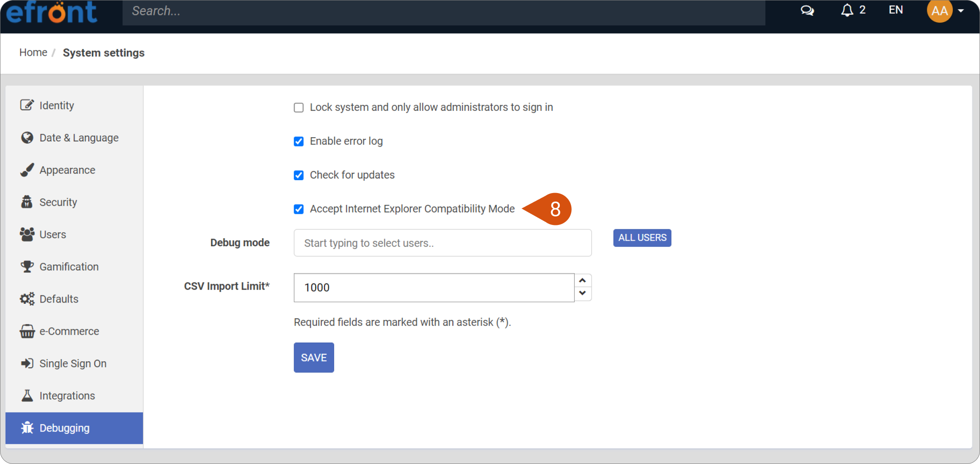Click the SAVE button

[x=314, y=357]
